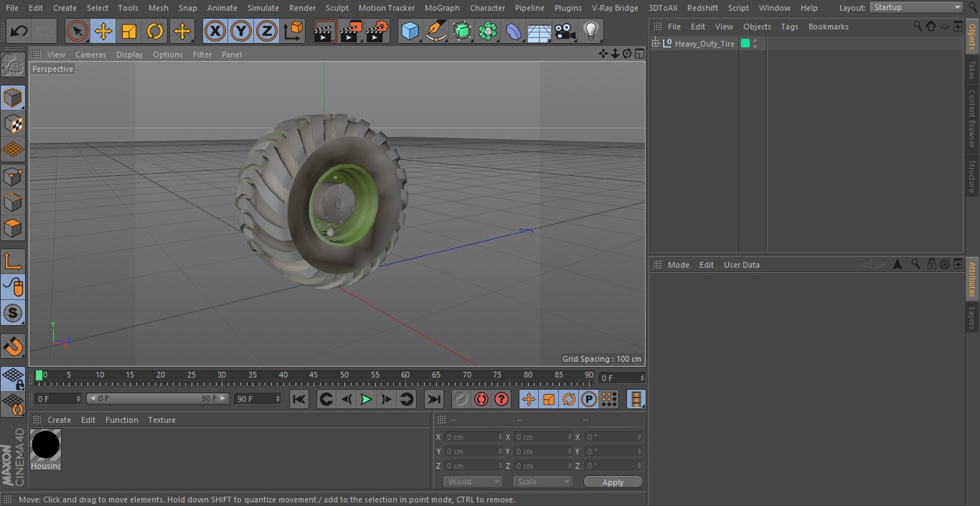
Task: Toggle Record Active Objects keyframe button
Action: (461, 399)
